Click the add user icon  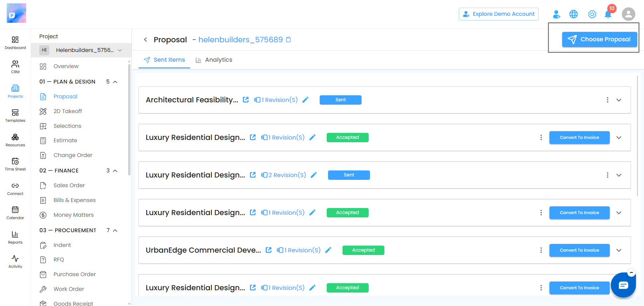pyautogui.click(x=556, y=14)
